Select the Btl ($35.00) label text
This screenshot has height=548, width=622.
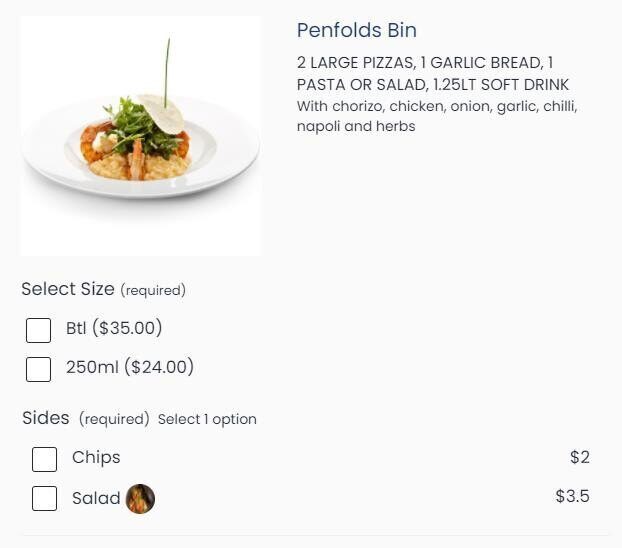click(x=114, y=328)
